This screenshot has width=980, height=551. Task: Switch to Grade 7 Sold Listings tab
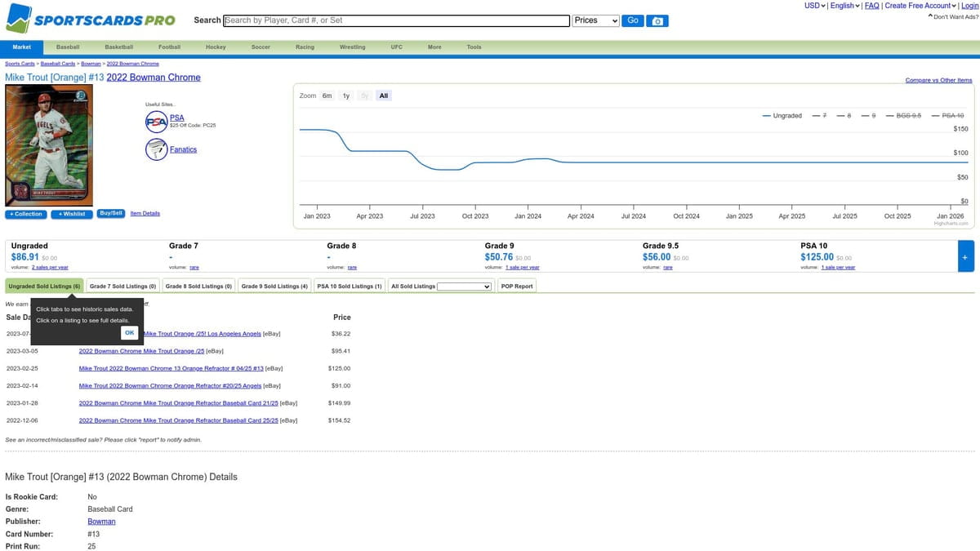click(122, 287)
